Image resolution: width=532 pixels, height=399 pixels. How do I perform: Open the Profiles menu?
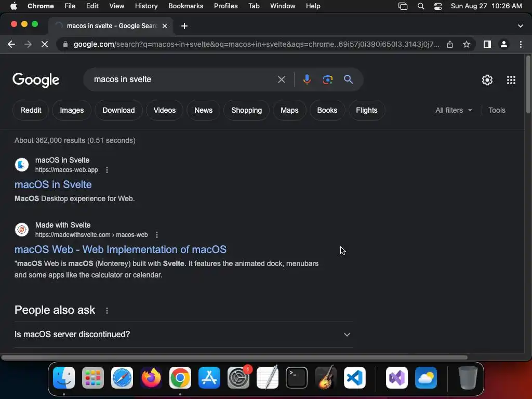click(225, 6)
